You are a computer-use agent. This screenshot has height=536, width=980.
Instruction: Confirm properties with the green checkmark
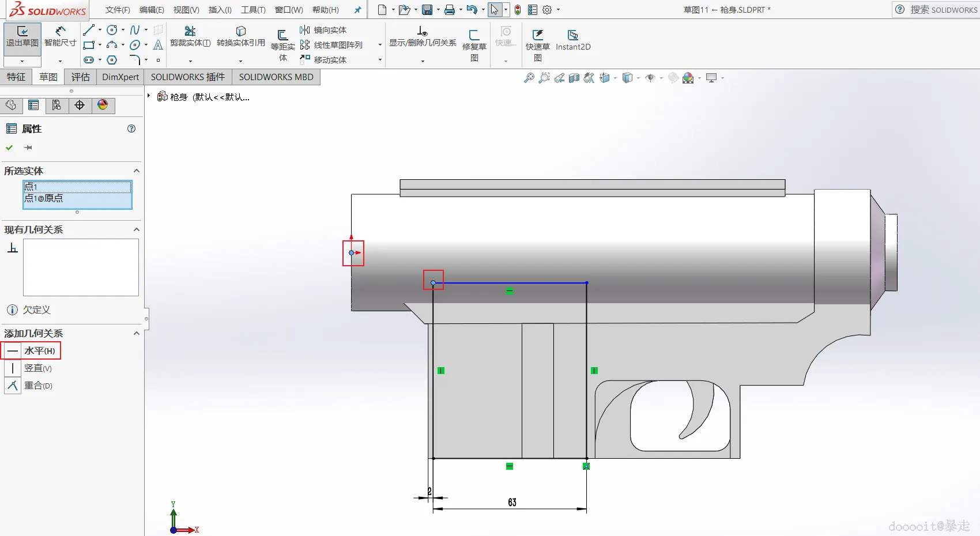(x=9, y=148)
